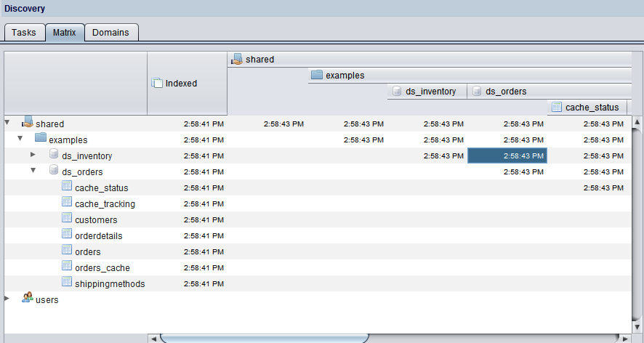Select orders table row label
This screenshot has width=644, height=343.
click(88, 252)
